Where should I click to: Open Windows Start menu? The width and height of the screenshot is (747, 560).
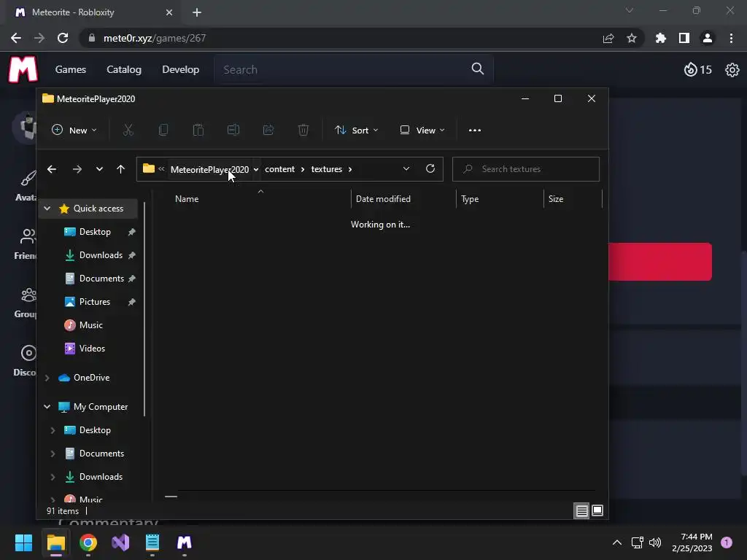tap(23, 542)
